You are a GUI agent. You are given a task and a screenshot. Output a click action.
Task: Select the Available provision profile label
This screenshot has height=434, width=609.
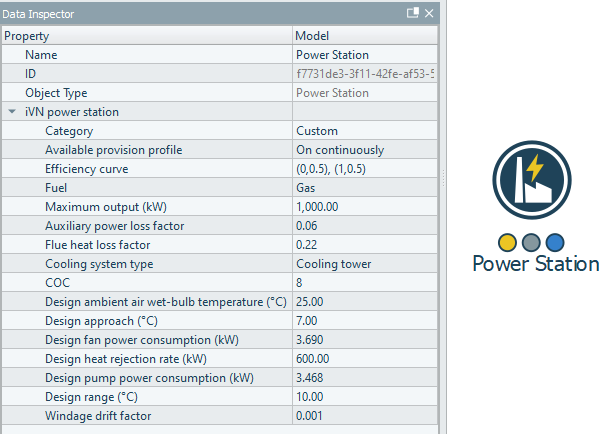[x=113, y=150]
